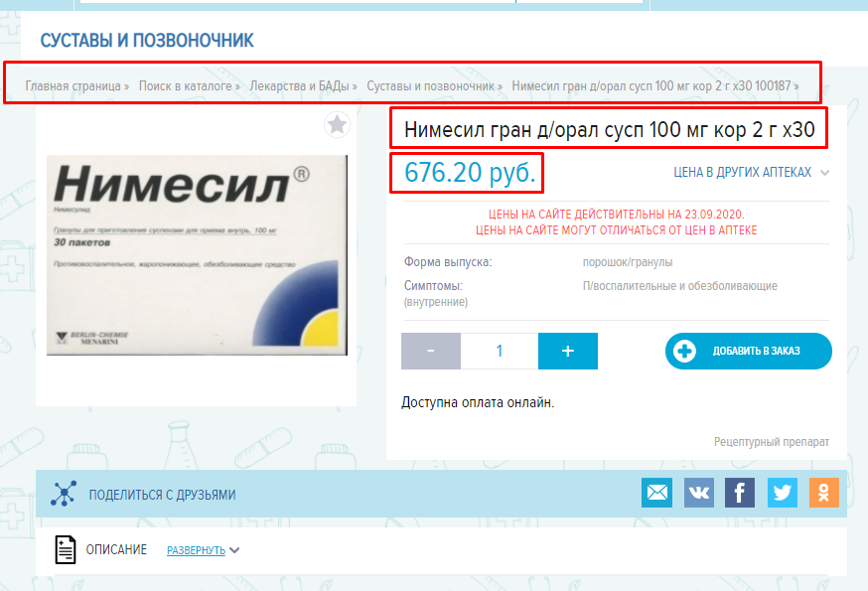Click the product title 'Нимесил гран д/орал сусп'
The width and height of the screenshot is (868, 591).
610,129
